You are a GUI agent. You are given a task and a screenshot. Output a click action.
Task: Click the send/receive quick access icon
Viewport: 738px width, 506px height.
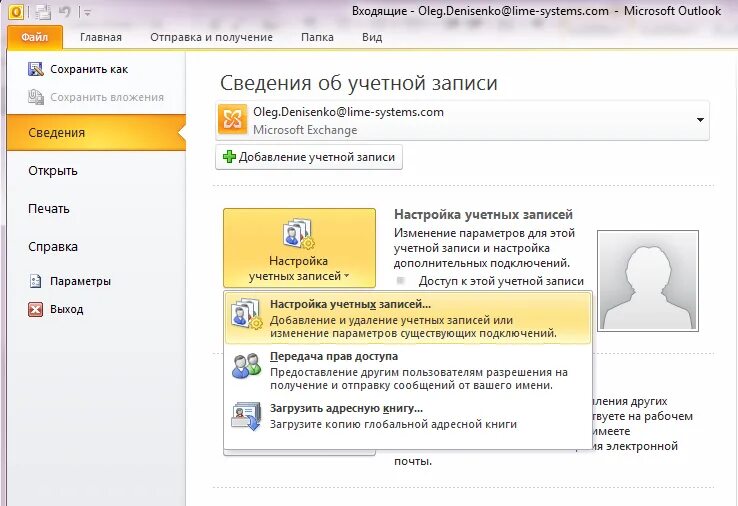coord(43,12)
